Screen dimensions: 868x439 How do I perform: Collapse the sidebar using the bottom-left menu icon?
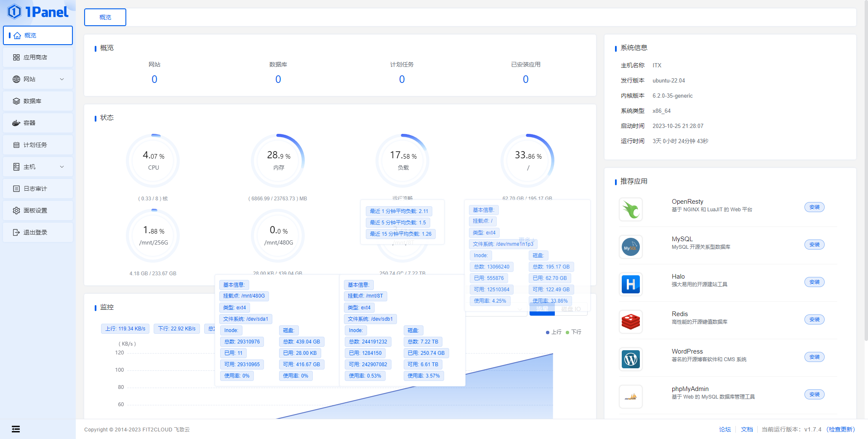coord(16,429)
